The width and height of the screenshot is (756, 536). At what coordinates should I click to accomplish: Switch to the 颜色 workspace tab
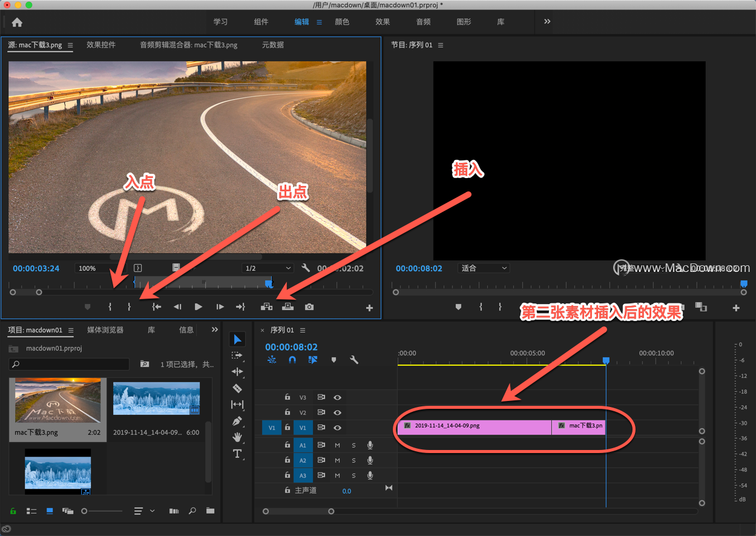[x=342, y=22]
